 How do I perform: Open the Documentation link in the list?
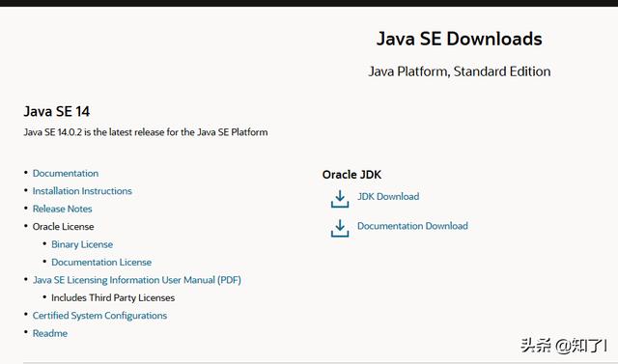click(x=66, y=174)
